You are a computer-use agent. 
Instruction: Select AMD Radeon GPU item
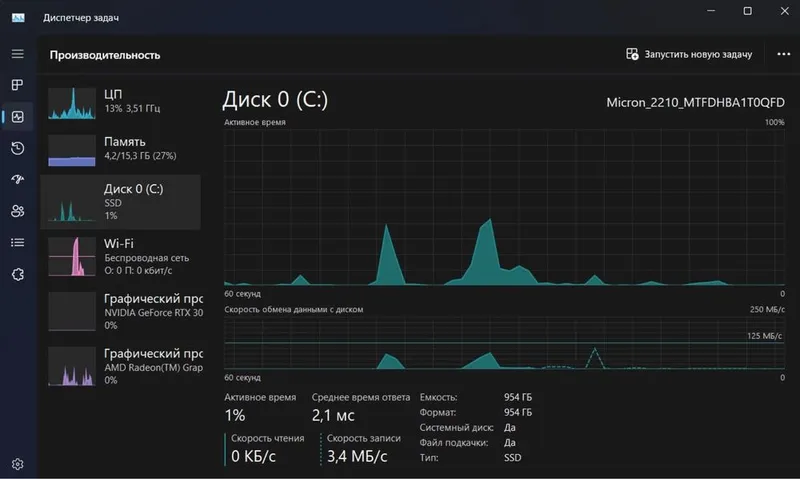[x=120, y=366]
